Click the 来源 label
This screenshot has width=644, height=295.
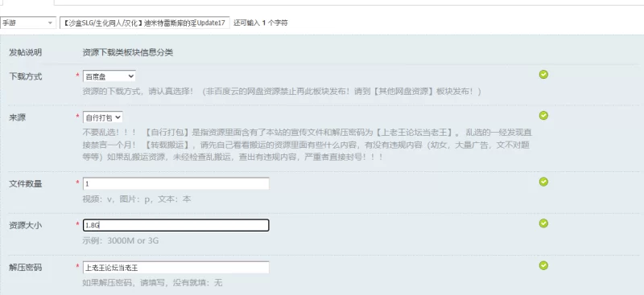click(x=17, y=117)
